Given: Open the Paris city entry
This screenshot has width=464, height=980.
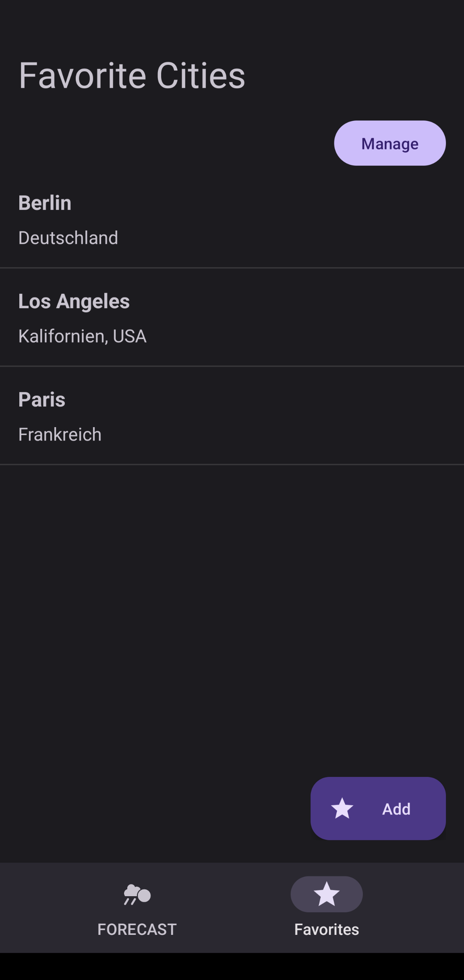Looking at the screenshot, I should point(42,399).
